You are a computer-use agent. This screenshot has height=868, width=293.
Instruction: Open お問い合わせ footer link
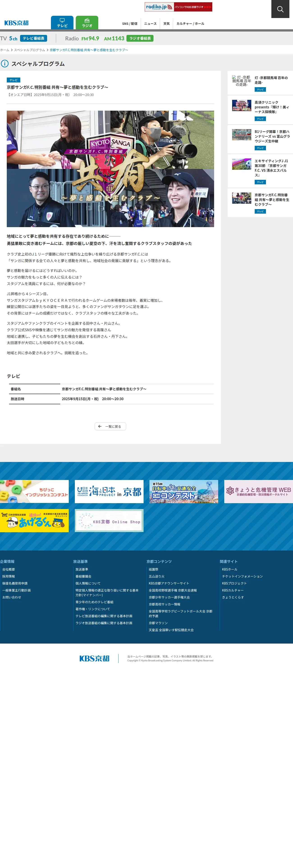12,597
